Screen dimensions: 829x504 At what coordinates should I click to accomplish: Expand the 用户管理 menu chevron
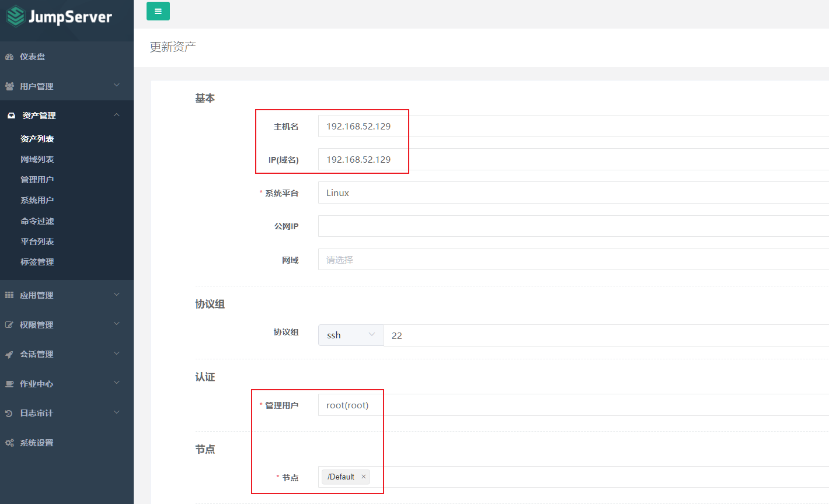click(117, 85)
